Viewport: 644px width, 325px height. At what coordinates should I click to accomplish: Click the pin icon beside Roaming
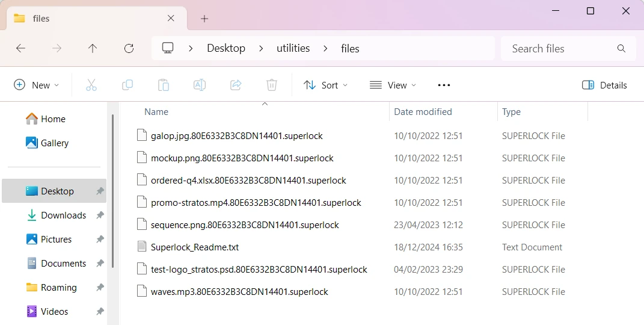pos(100,287)
